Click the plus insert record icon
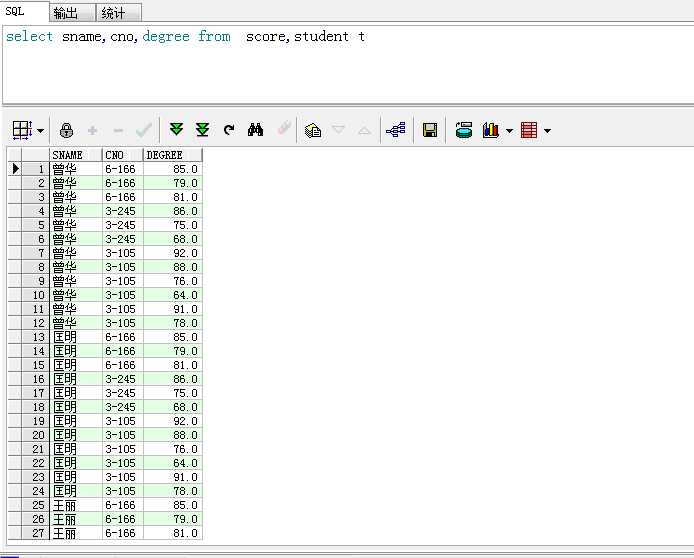This screenshot has width=694, height=558. 93,131
